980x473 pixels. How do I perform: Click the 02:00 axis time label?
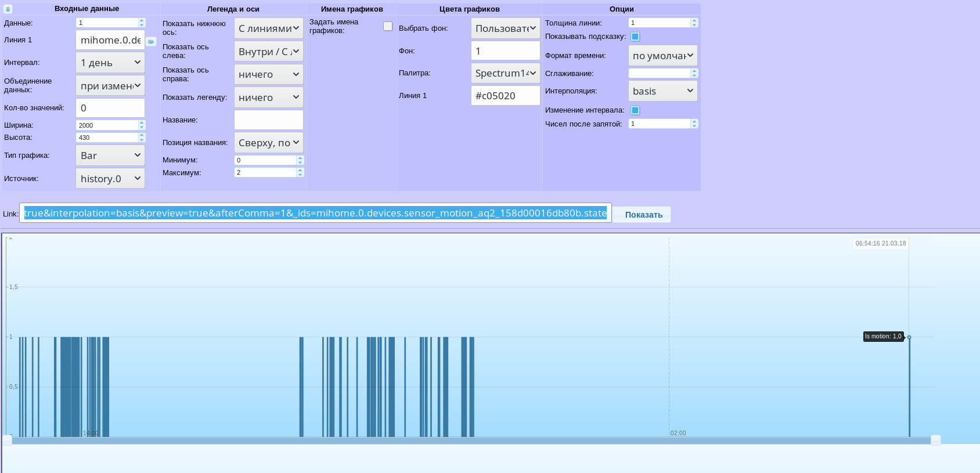coord(678,434)
